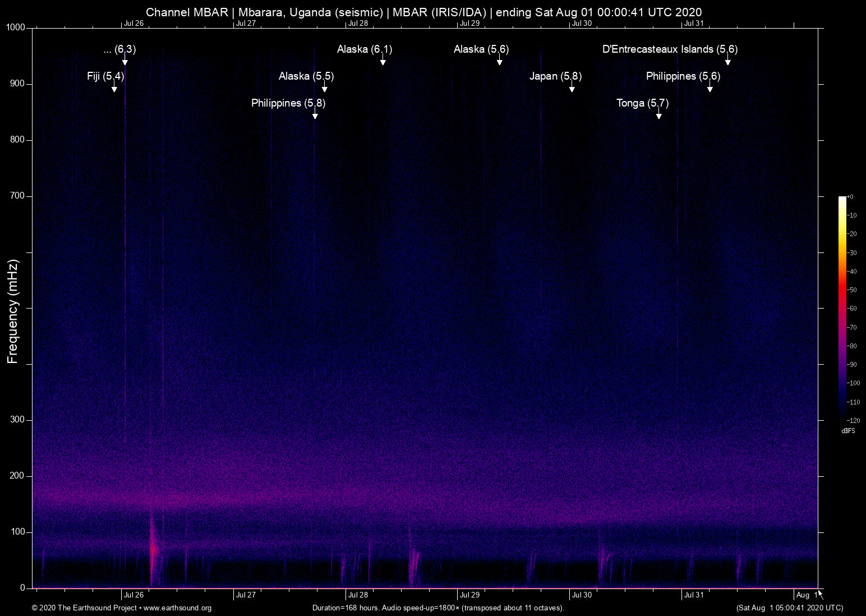Select the ending timestamp at bottom right

787,608
